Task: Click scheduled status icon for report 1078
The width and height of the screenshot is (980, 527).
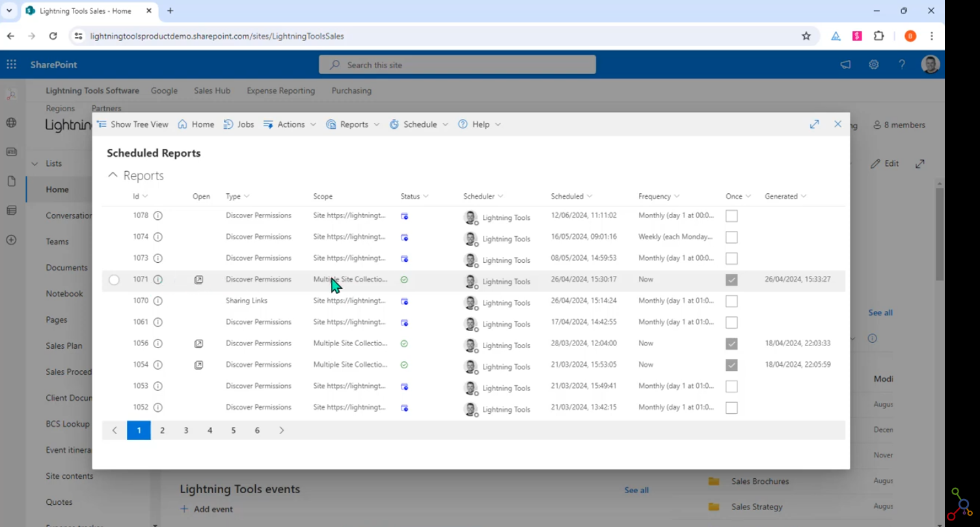Action: (x=404, y=216)
